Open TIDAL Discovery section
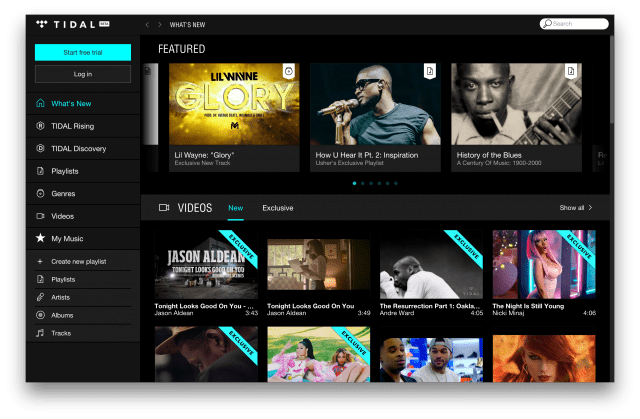The width and height of the screenshot is (640, 419). [83, 149]
